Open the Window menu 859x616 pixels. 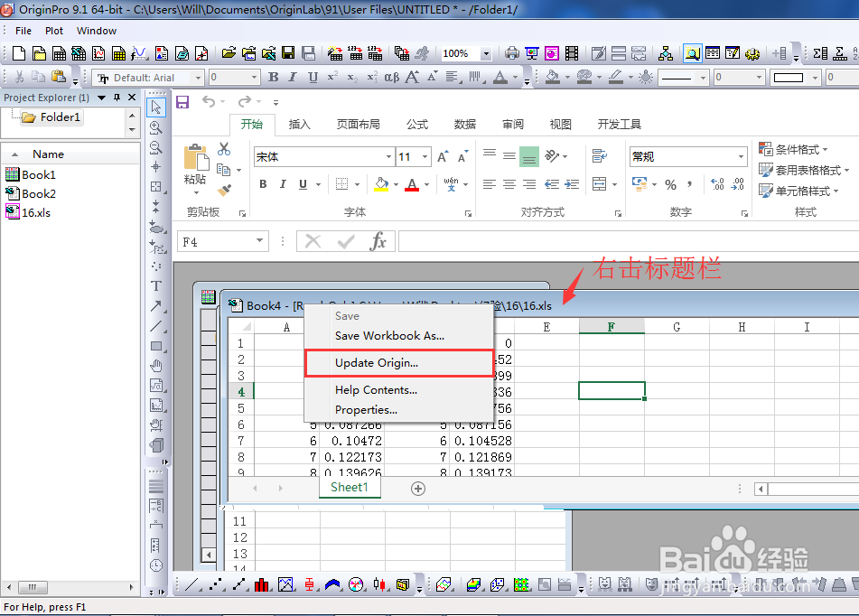click(x=97, y=31)
